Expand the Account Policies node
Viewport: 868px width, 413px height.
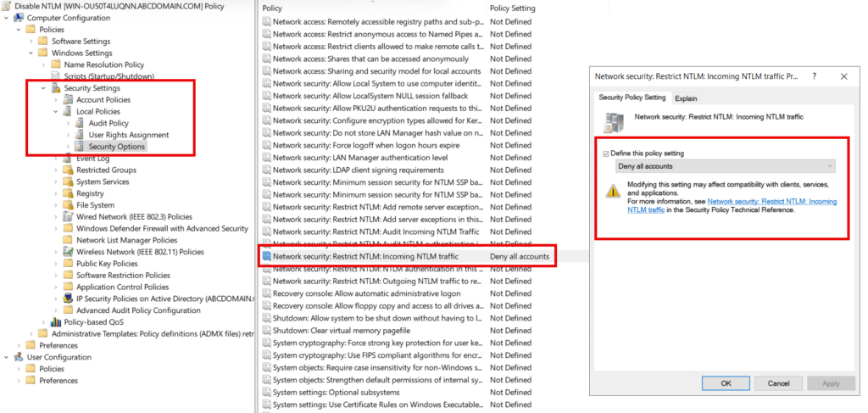55,100
